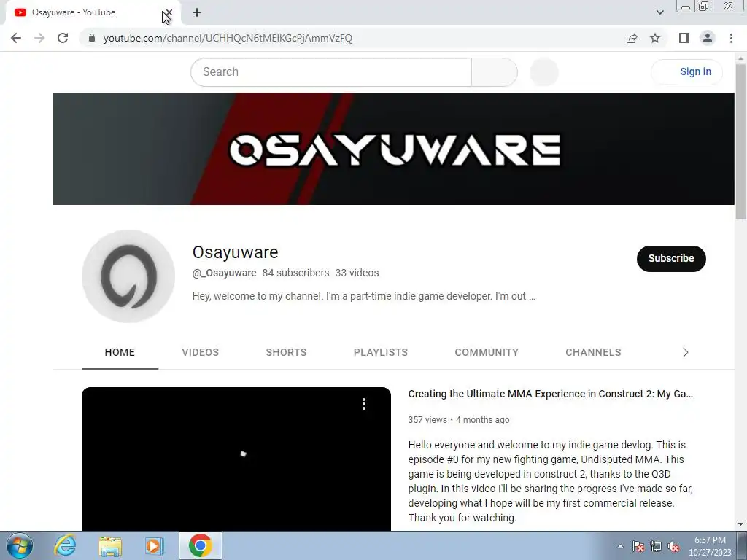Screen dimensions: 747x560
Task: Click the '4 months ago' text
Action: [x=483, y=420]
